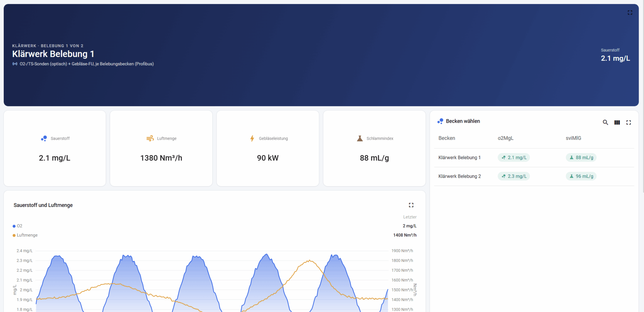
Task: Click the 2.1 mg/L oxygen chip
Action: [x=514, y=158]
